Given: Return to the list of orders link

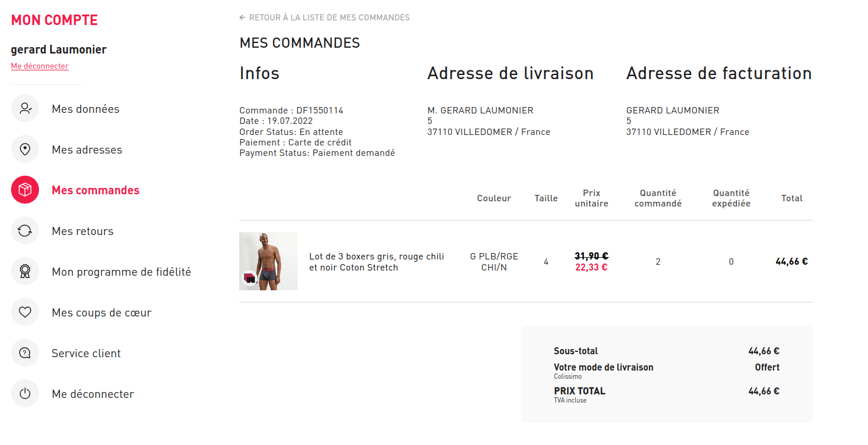Looking at the screenshot, I should click(329, 17).
